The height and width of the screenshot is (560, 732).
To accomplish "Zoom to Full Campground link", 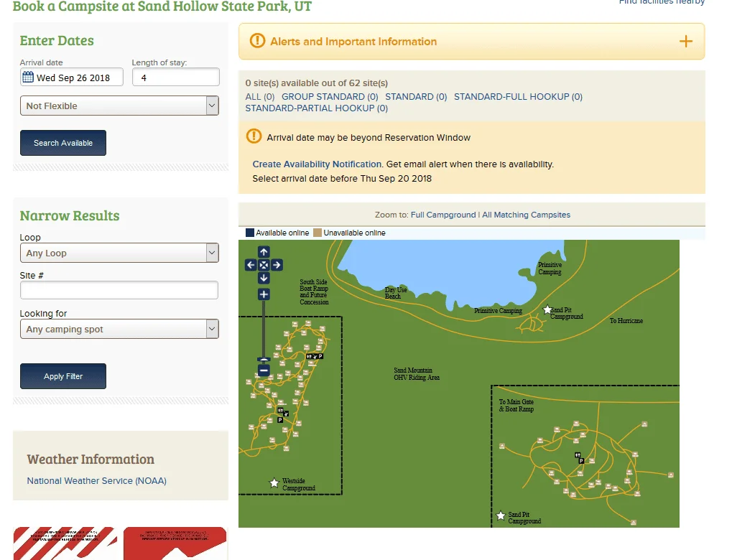I will (x=443, y=215).
